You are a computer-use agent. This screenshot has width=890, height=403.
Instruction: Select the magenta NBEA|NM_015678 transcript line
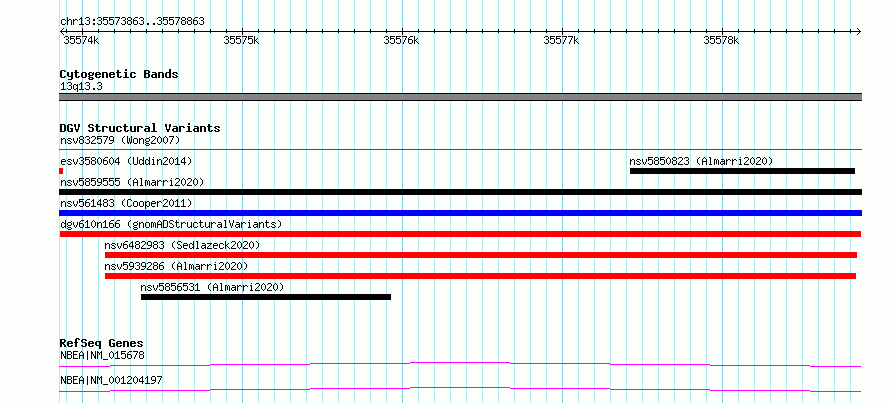click(x=460, y=364)
